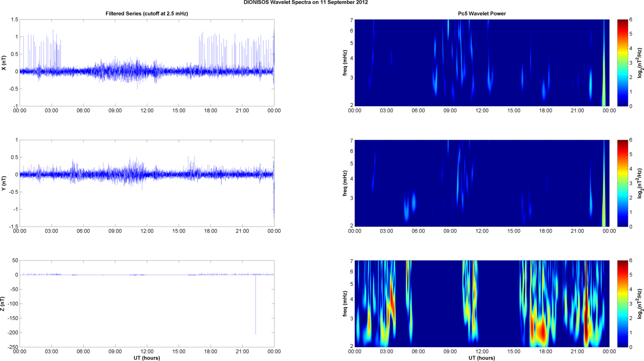644x361 pixels.
Task: Click the 18:00 tick under Y series plot
Action: pos(211,231)
